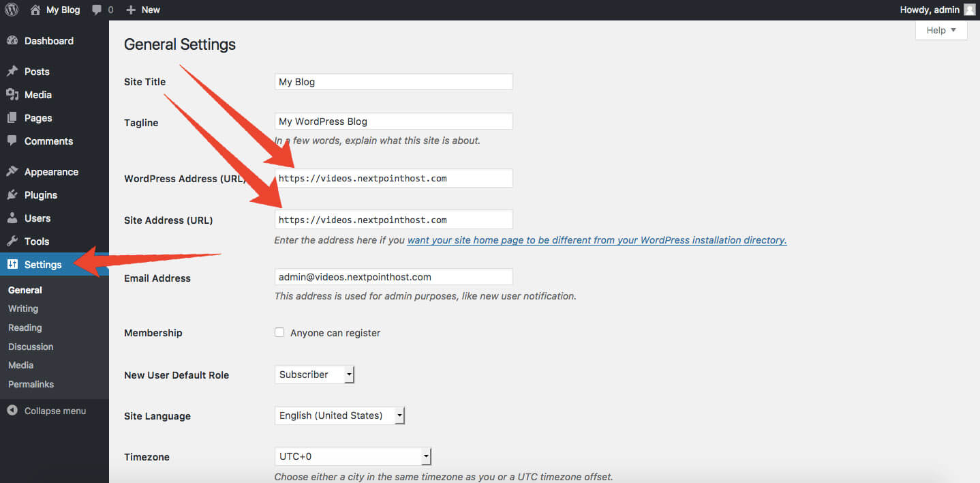The width and height of the screenshot is (980, 483).
Task: Open the General settings submenu
Action: 25,290
